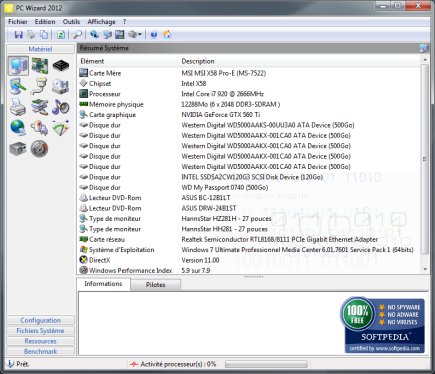Image resolution: width=435 pixels, height=374 pixels.
Task: Click the magnifier search icon in toolbar
Action: pyautogui.click(x=78, y=34)
